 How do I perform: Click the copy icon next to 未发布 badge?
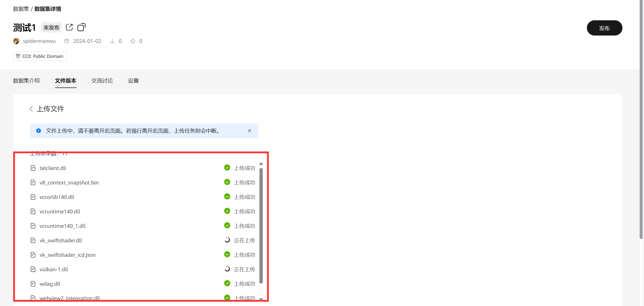click(x=81, y=27)
